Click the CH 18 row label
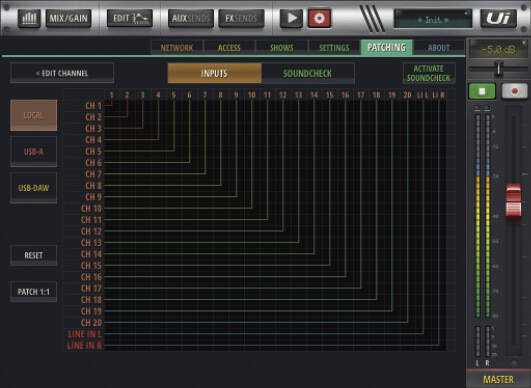 point(91,300)
